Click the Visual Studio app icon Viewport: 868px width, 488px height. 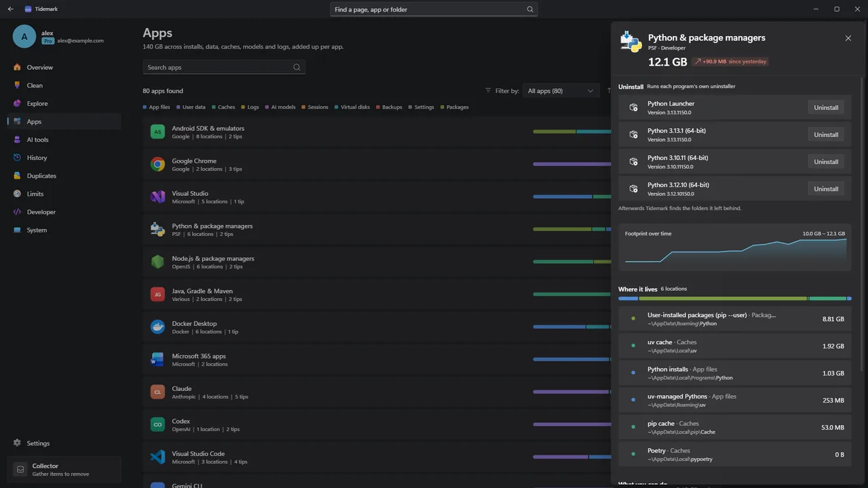(x=157, y=197)
